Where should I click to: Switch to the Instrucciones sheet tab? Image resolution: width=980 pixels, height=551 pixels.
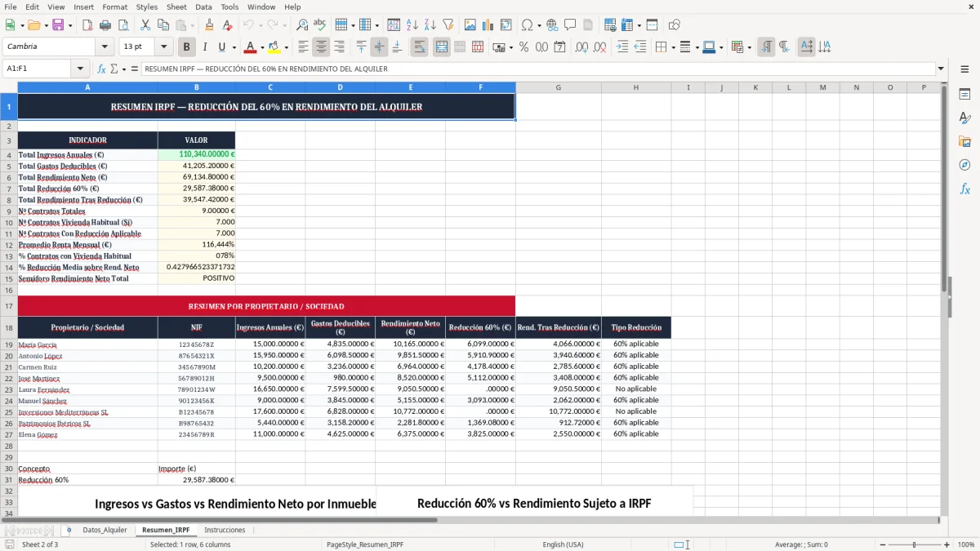pyautogui.click(x=225, y=530)
